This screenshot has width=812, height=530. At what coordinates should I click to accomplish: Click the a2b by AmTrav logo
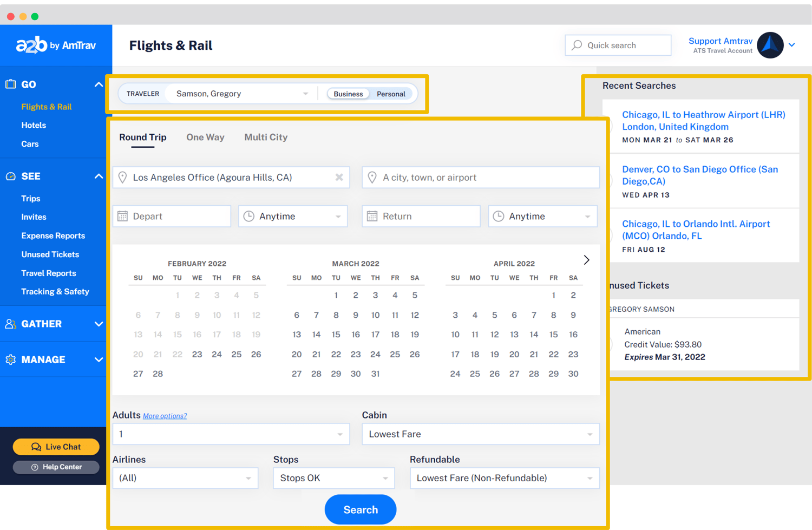tap(56, 45)
